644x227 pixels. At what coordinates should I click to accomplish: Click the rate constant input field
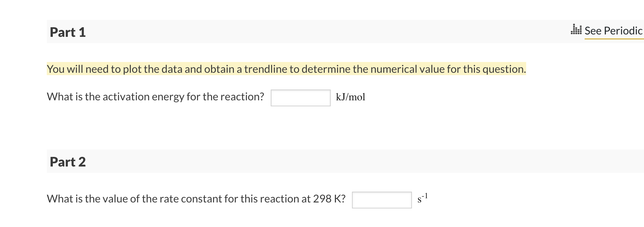click(381, 199)
